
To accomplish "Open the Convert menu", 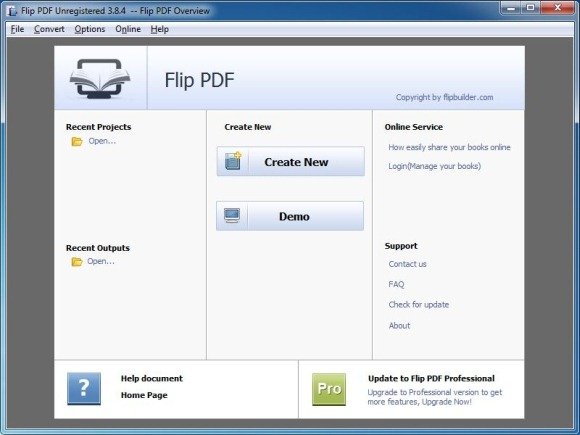I will (49, 29).
